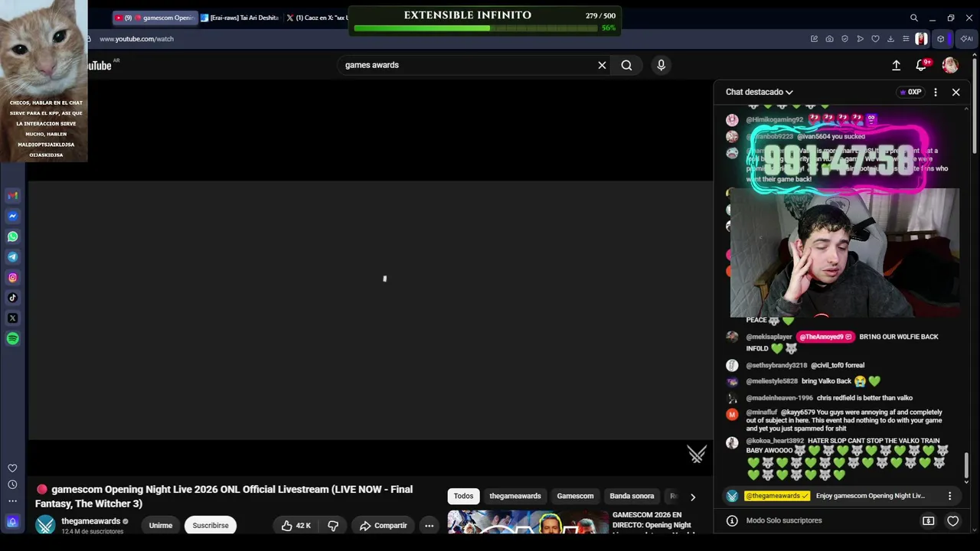Viewport: 980px width, 551px height.
Task: Click the YouTube search input field
Action: (469, 65)
